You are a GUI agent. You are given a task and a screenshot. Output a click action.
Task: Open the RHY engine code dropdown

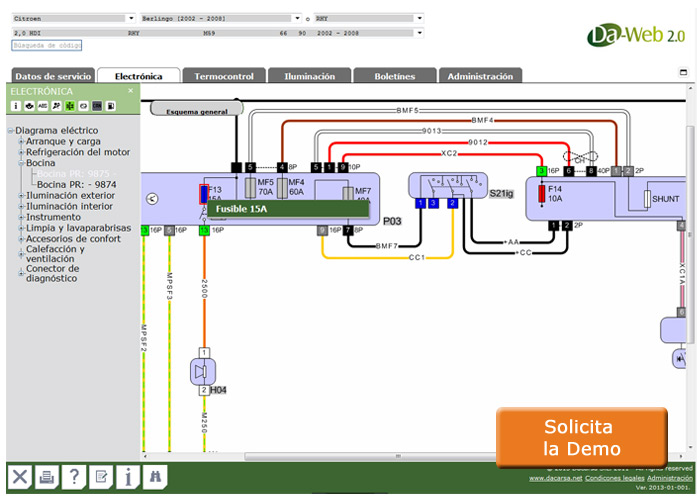coord(417,18)
